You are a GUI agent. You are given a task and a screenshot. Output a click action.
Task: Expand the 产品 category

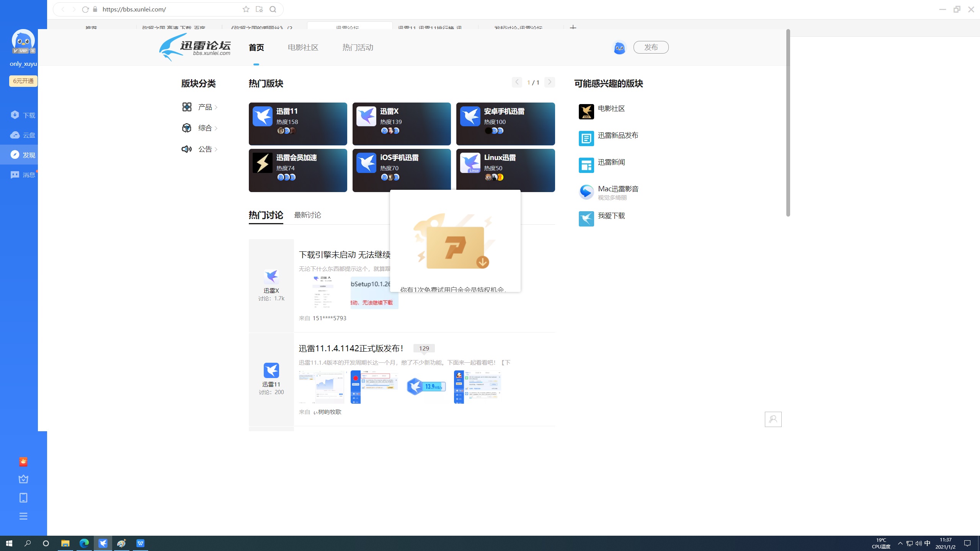[205, 107]
